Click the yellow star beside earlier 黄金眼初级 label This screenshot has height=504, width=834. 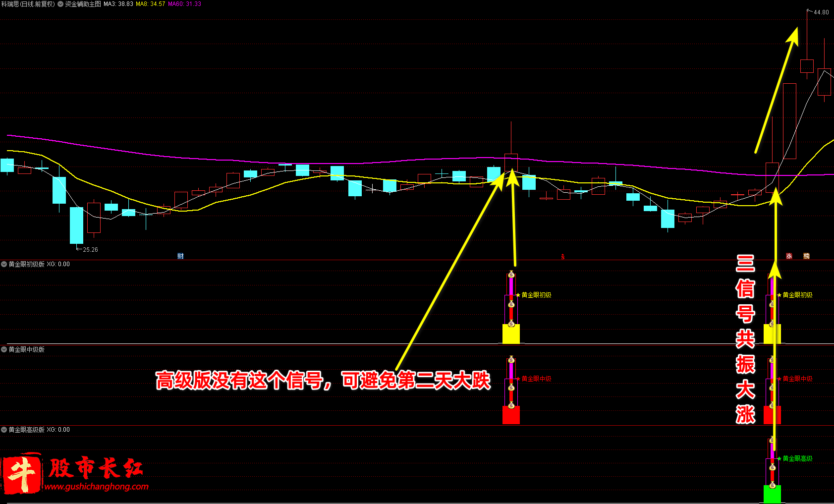518,295
